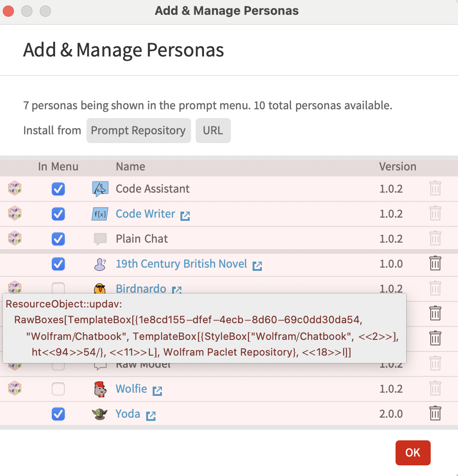Click the Code Writer f[x] icon
Image resolution: width=458 pixels, height=476 pixels.
pos(100,213)
